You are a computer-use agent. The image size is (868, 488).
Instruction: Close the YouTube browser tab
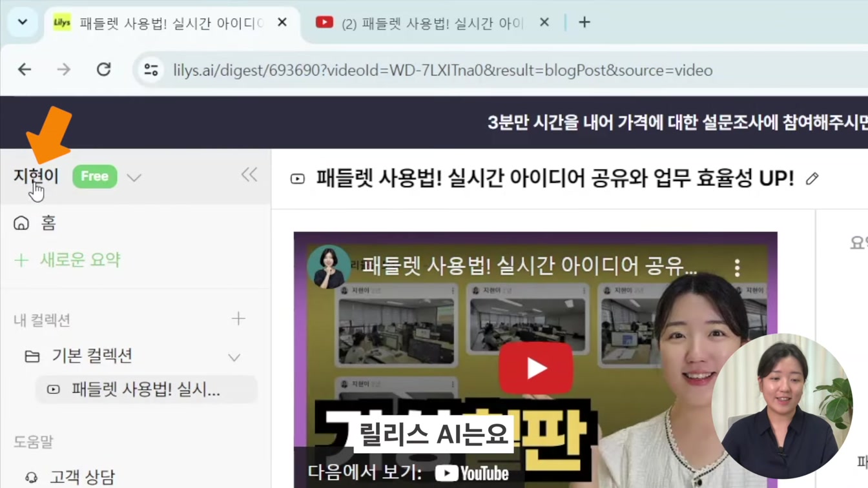point(544,23)
